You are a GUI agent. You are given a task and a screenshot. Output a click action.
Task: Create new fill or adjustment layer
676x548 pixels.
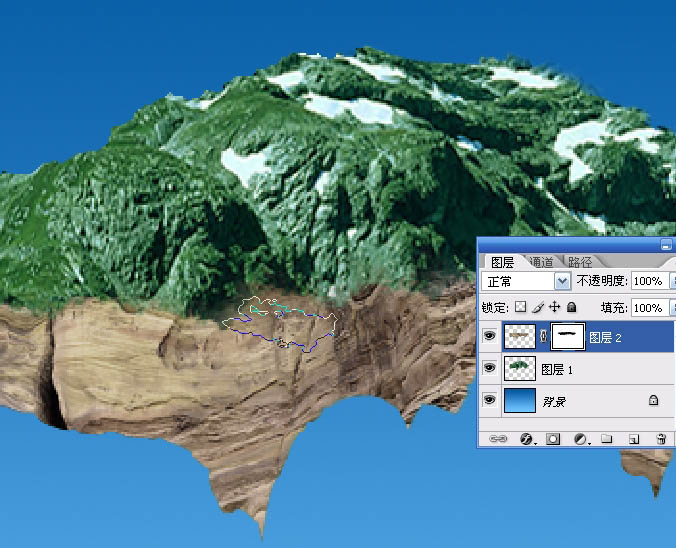pyautogui.click(x=581, y=439)
